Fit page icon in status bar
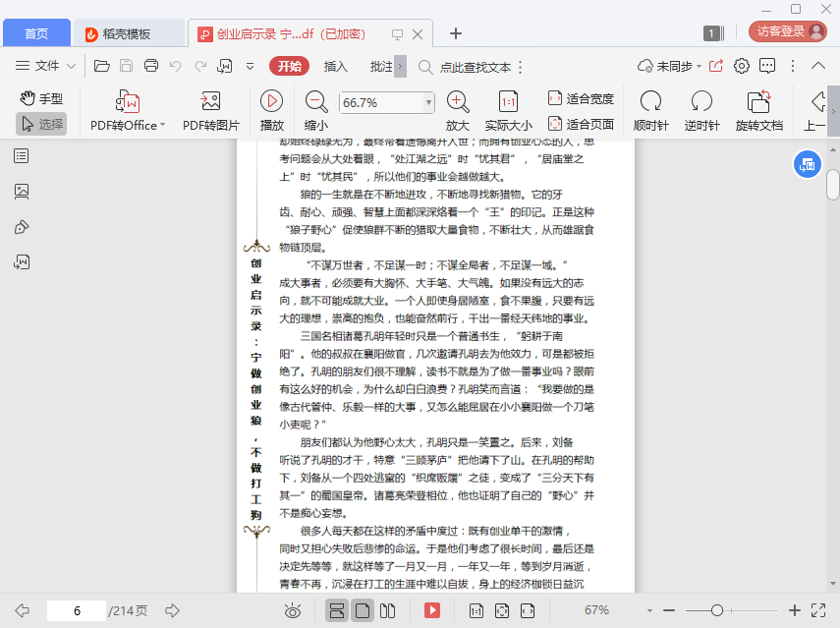The width and height of the screenshot is (840, 628). (502, 611)
